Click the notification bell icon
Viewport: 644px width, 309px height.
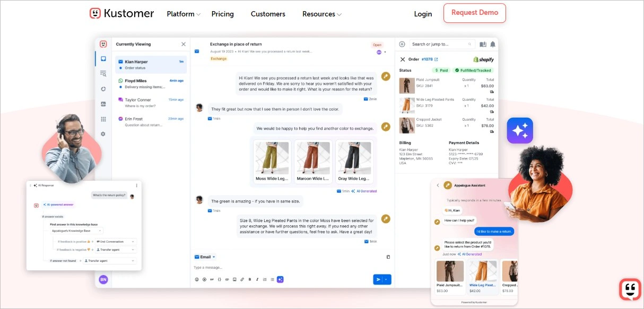pyautogui.click(x=493, y=44)
